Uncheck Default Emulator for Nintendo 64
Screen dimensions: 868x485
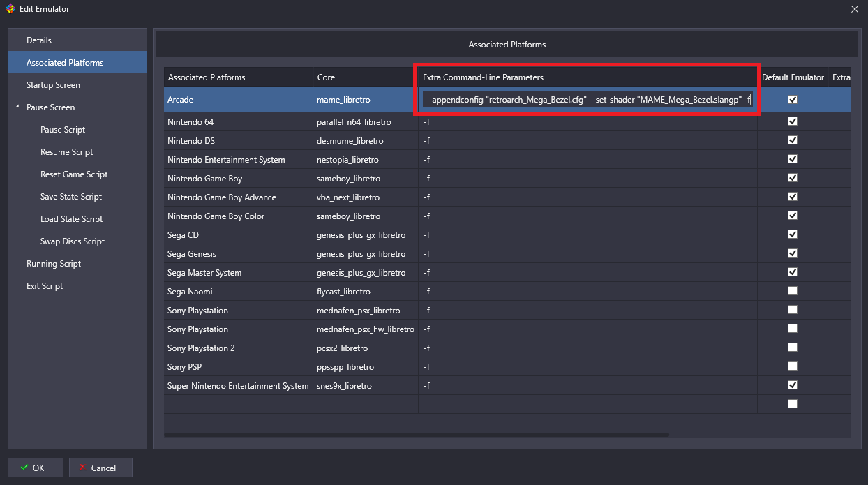[x=792, y=121]
